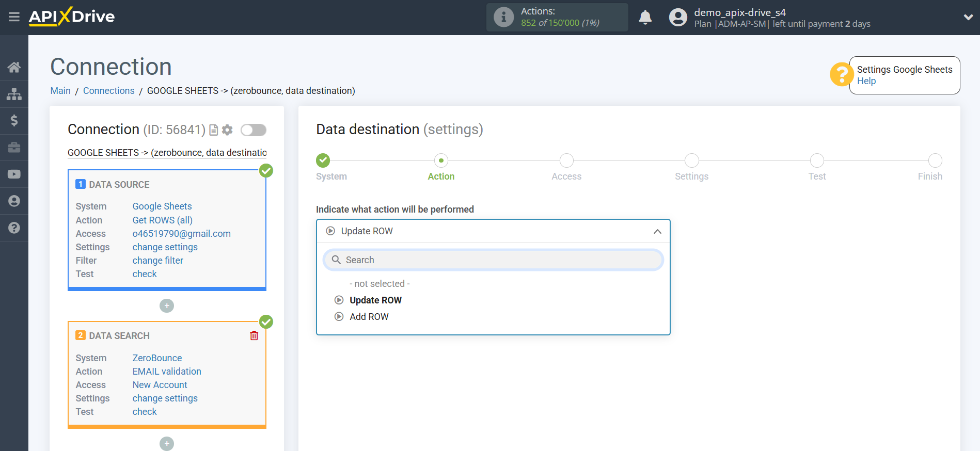Go to home via sidebar house icon
Image resolution: width=980 pixels, height=451 pixels.
(14, 67)
